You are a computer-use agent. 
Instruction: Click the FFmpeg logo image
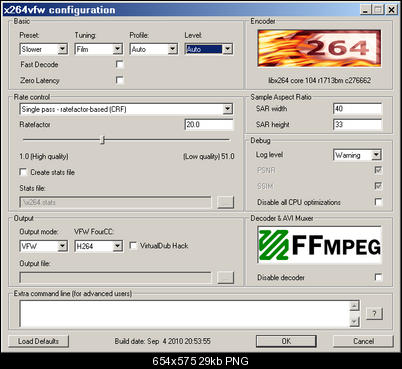click(x=319, y=245)
